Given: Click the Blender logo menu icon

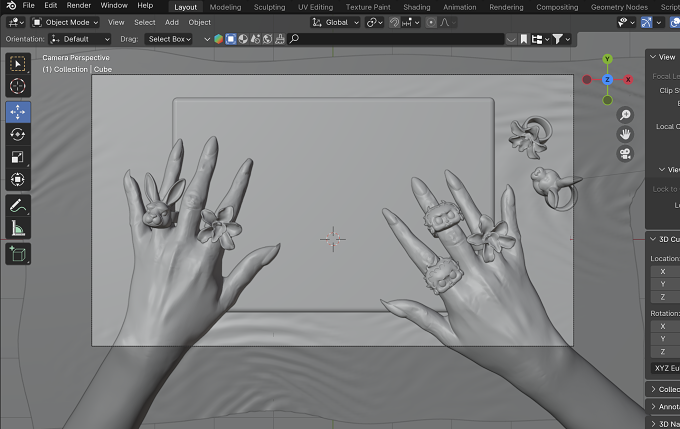Looking at the screenshot, I should point(11,5).
